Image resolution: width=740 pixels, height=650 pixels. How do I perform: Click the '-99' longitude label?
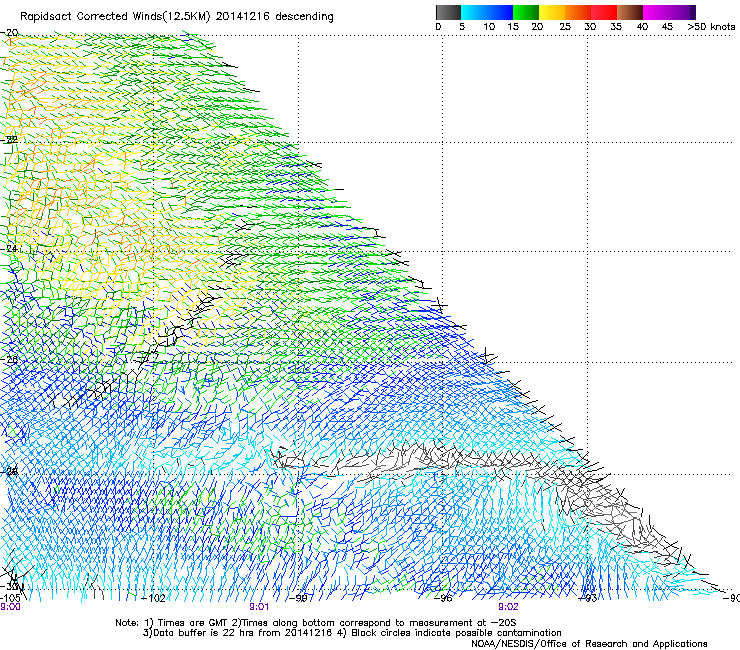click(298, 598)
